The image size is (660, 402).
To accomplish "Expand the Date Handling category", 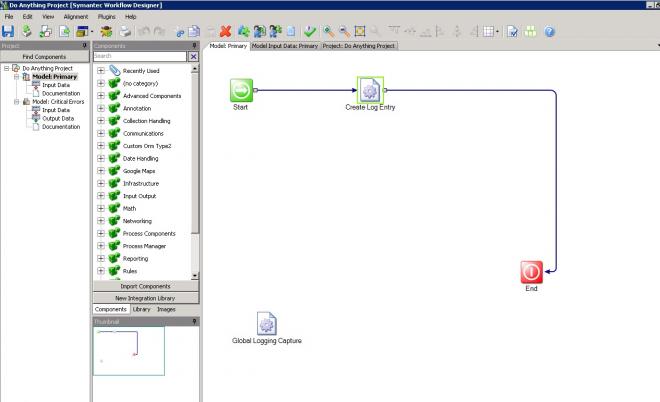I will (x=101, y=158).
